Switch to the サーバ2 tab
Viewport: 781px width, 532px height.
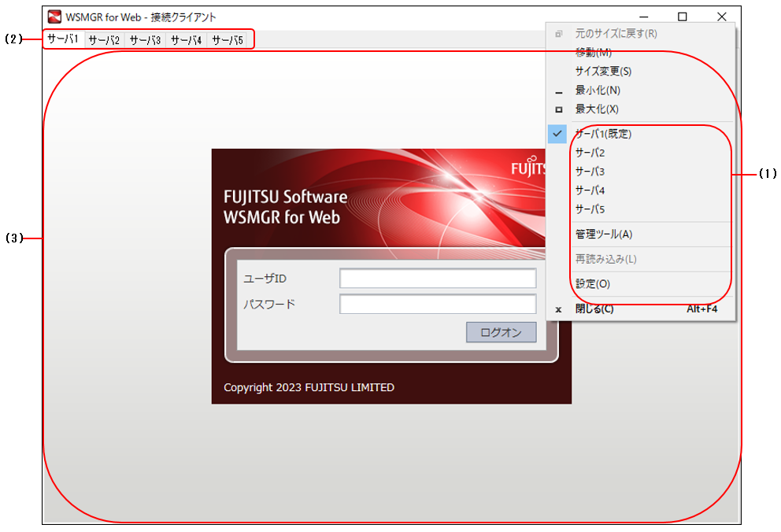(104, 40)
